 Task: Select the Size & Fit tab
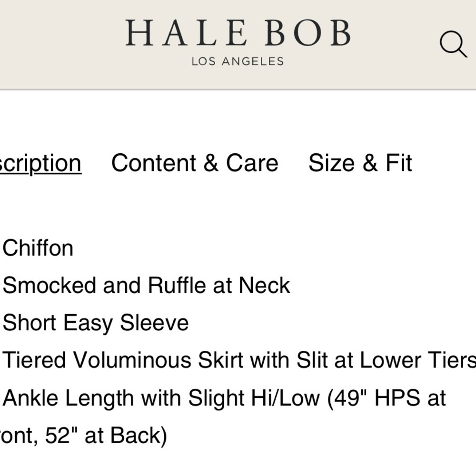pyautogui.click(x=360, y=163)
